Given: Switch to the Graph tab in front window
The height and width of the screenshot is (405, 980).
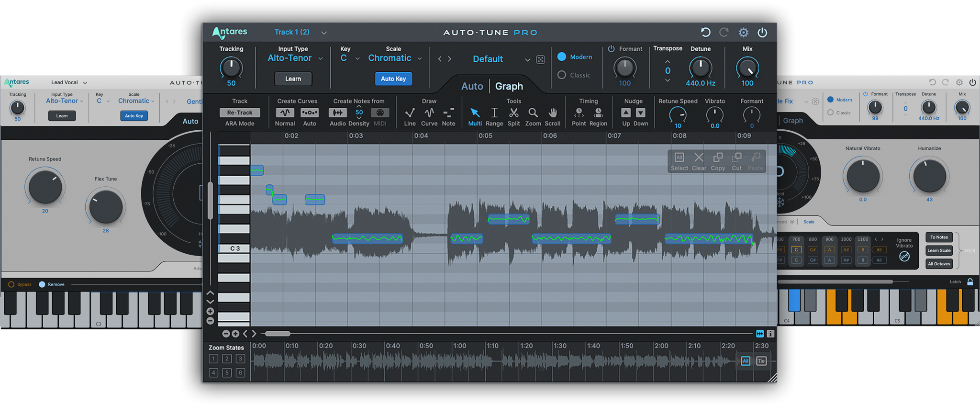Looking at the screenshot, I should pos(509,86).
